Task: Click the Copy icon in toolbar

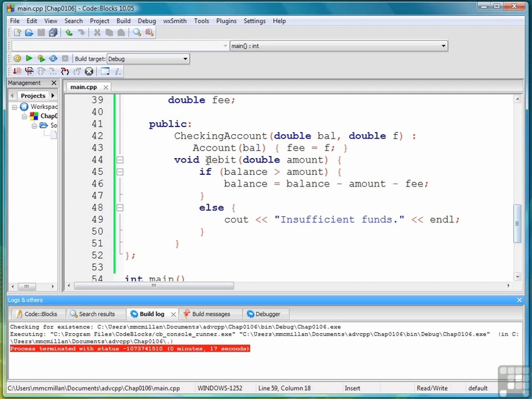Action: point(109,33)
